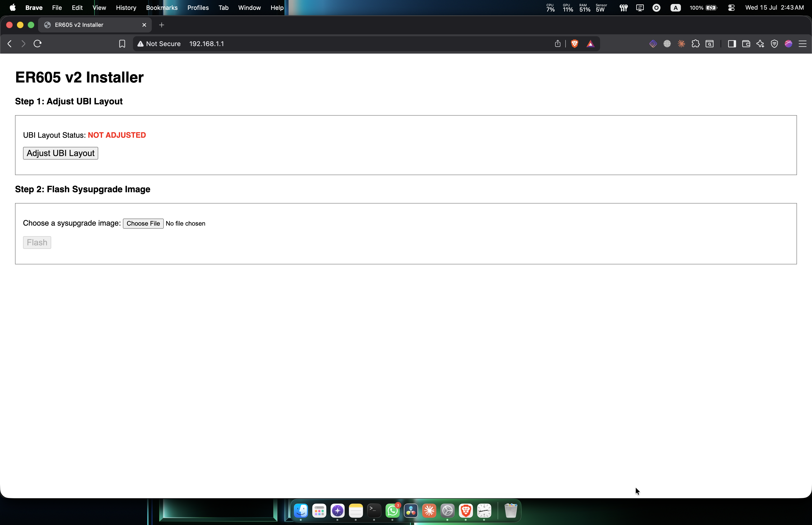Open the Edit menu
The image size is (812, 525).
click(77, 8)
